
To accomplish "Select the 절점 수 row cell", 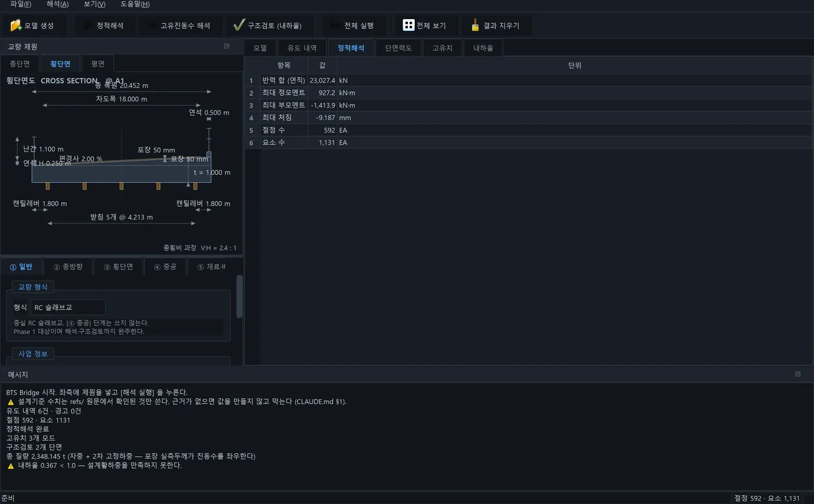I will point(284,130).
